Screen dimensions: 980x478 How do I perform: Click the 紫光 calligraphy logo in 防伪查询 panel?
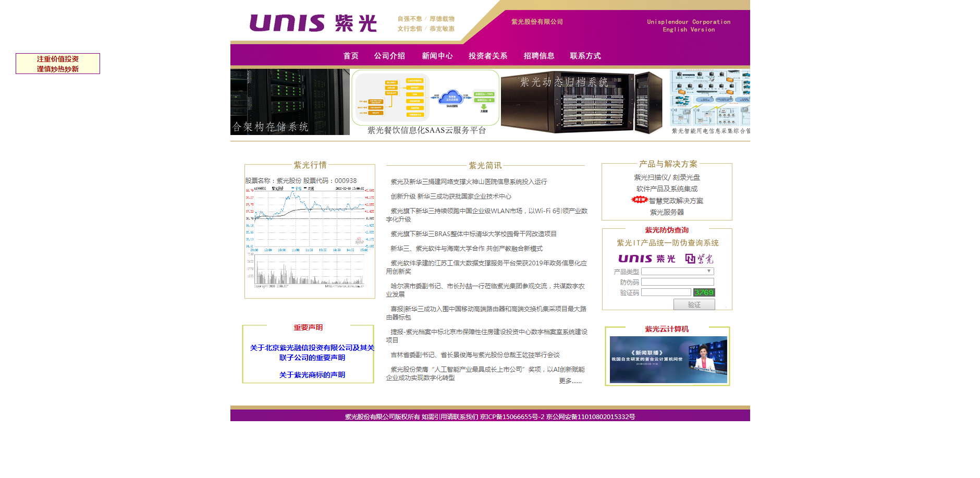click(x=699, y=259)
